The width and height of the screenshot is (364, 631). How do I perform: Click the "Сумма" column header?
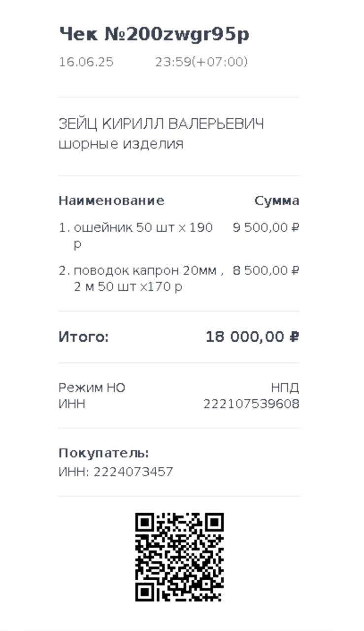(277, 201)
